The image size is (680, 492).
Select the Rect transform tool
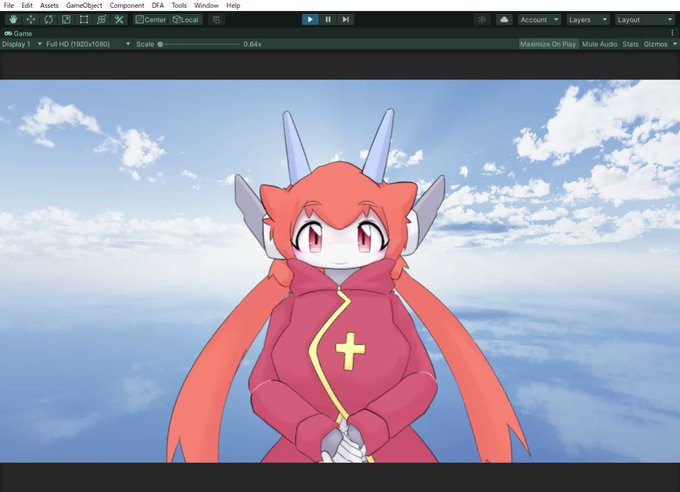[x=84, y=20]
